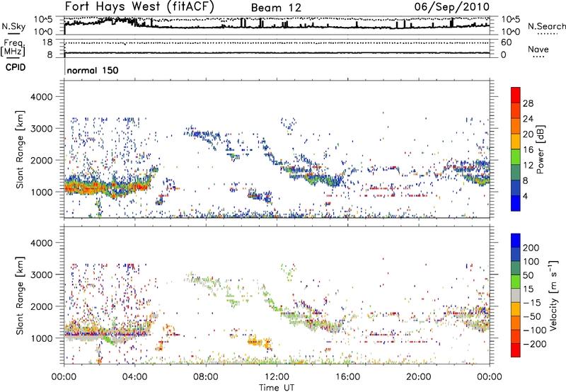Image resolution: width=566 pixels, height=392 pixels.
Task: Click the '-15' velocity colorbar label
Action: pos(532,303)
